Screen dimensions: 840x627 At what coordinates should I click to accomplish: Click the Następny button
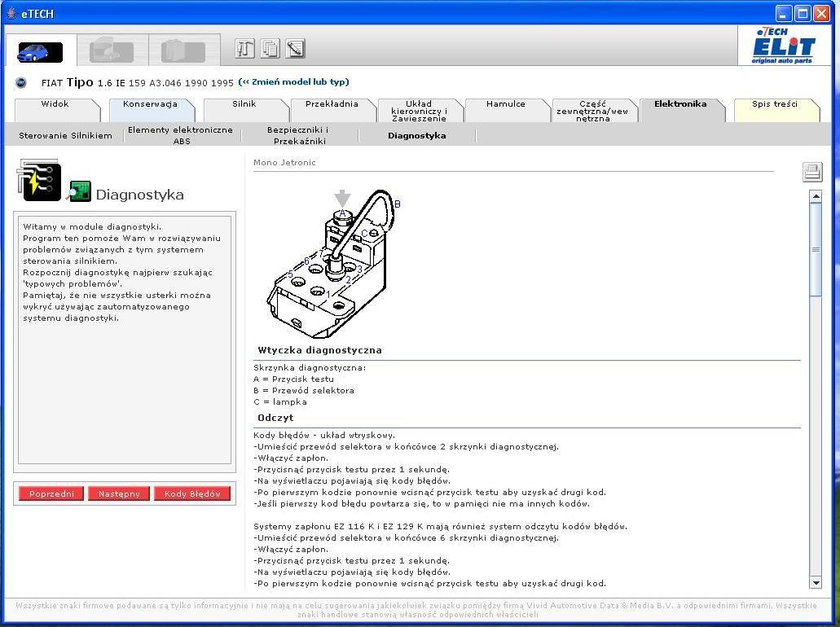point(119,493)
